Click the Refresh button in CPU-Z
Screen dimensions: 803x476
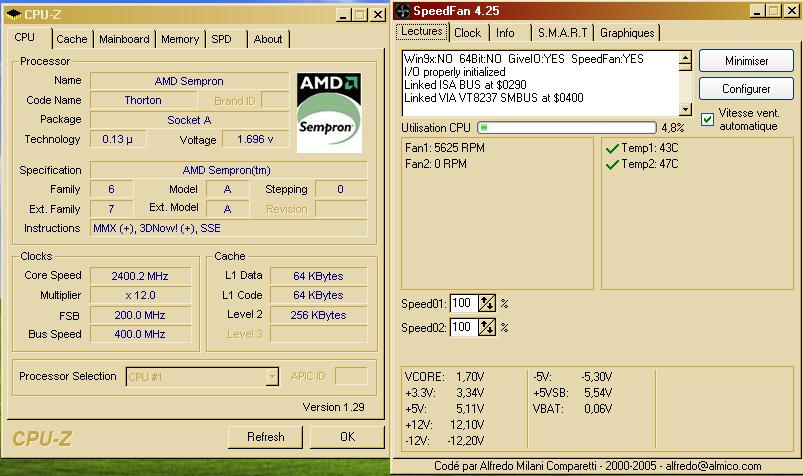[x=265, y=437]
